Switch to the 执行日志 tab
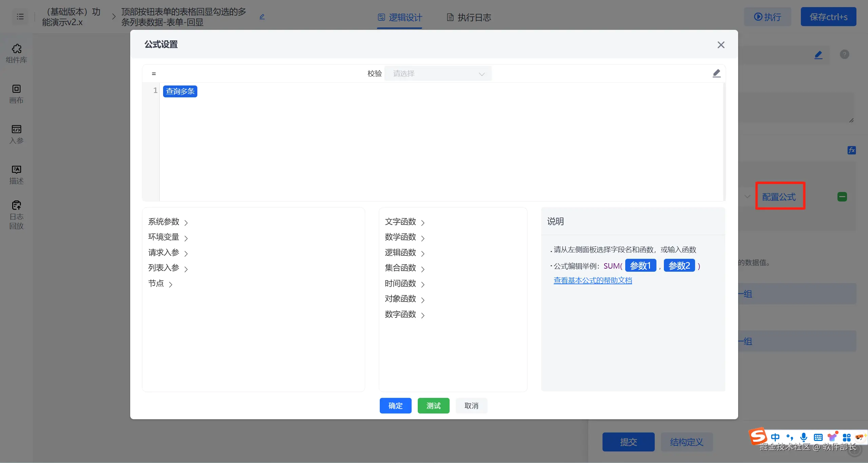The height and width of the screenshot is (463, 868). tap(469, 17)
